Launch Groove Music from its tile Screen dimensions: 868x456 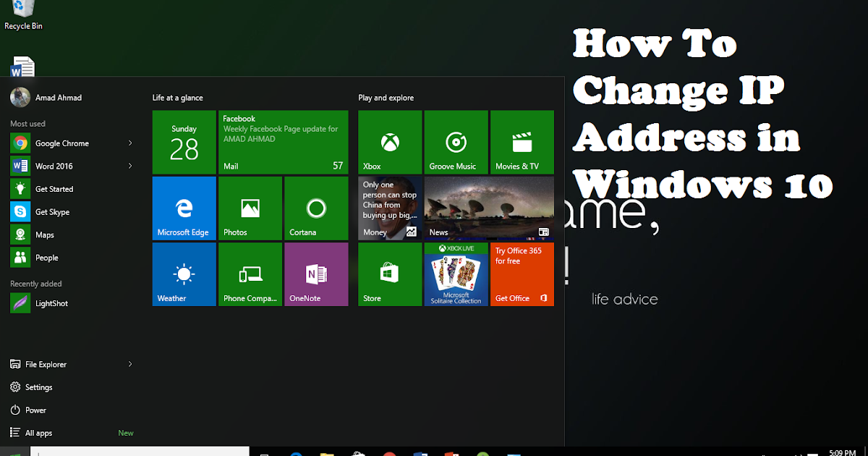(x=456, y=142)
